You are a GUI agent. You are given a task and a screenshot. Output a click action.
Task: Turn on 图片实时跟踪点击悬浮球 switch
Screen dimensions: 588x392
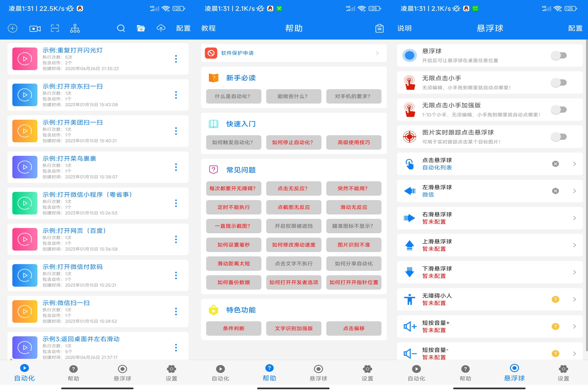click(x=559, y=137)
